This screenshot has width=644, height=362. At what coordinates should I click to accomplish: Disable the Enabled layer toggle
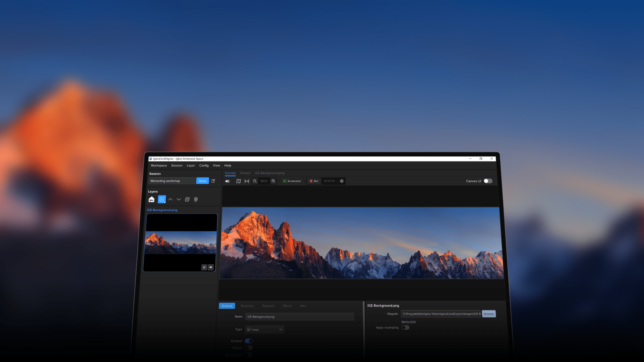(249, 341)
